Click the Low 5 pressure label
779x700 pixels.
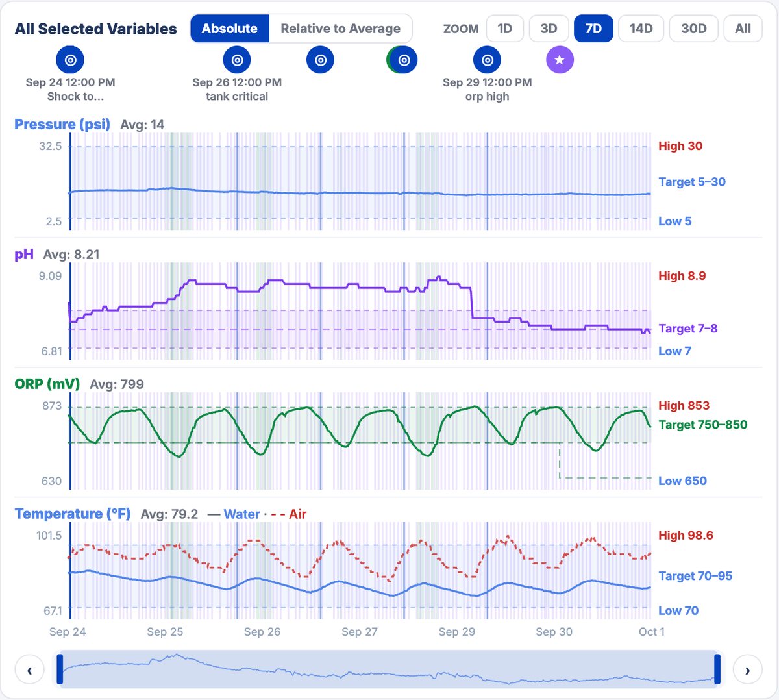click(x=674, y=221)
